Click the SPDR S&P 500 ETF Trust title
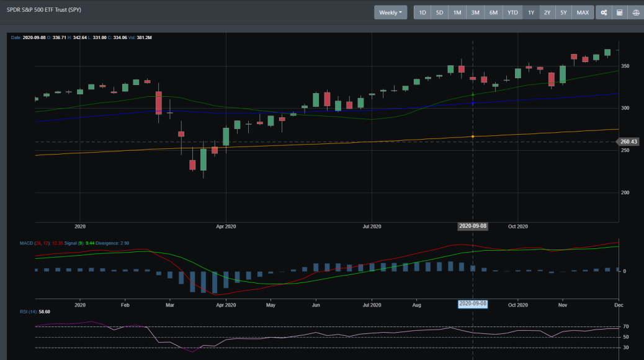644x360 pixels. coord(44,9)
